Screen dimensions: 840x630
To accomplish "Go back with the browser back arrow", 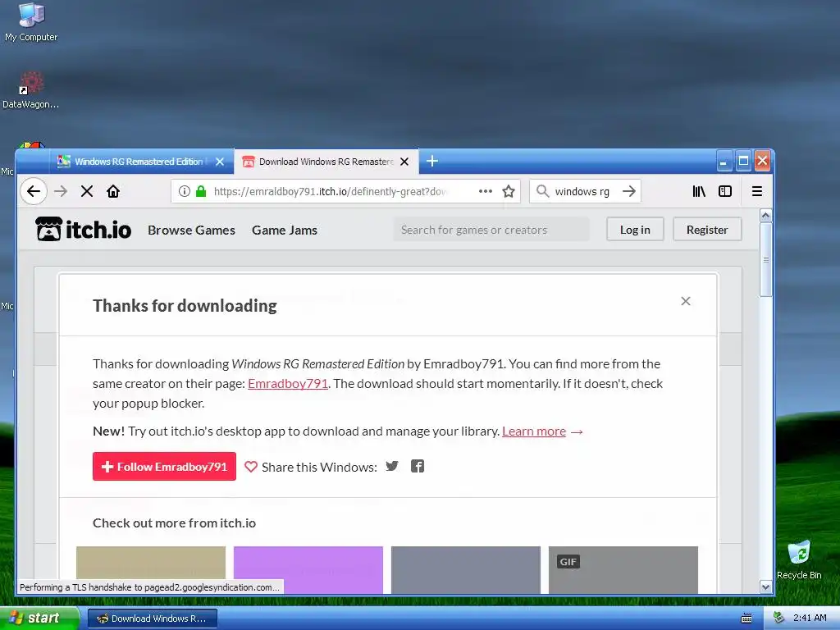I will [x=34, y=191].
